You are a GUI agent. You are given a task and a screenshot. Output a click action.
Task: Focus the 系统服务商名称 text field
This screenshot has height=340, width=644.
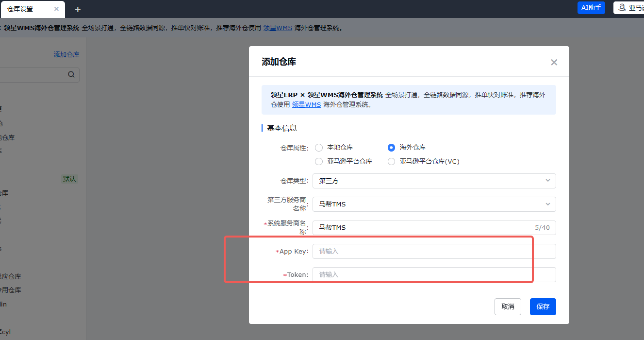click(x=422, y=228)
